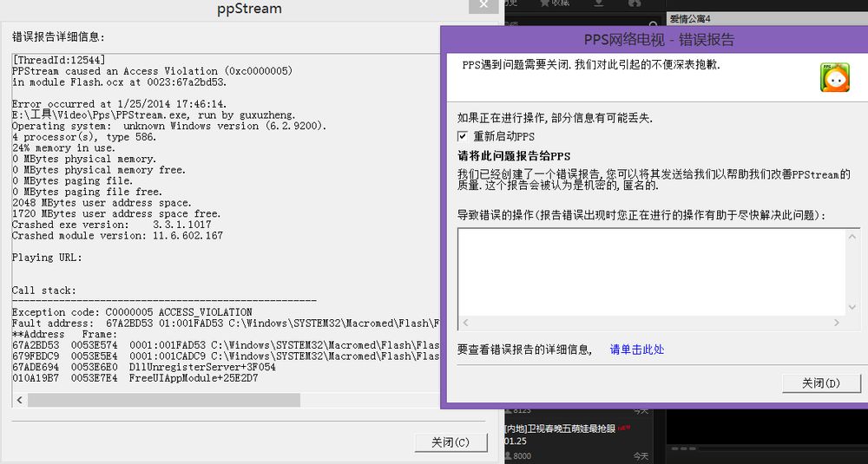Screen dimensions: 868x464
Task: Click the 'Error occurred at 1/25/2014 17:46:14' line
Action: point(120,104)
